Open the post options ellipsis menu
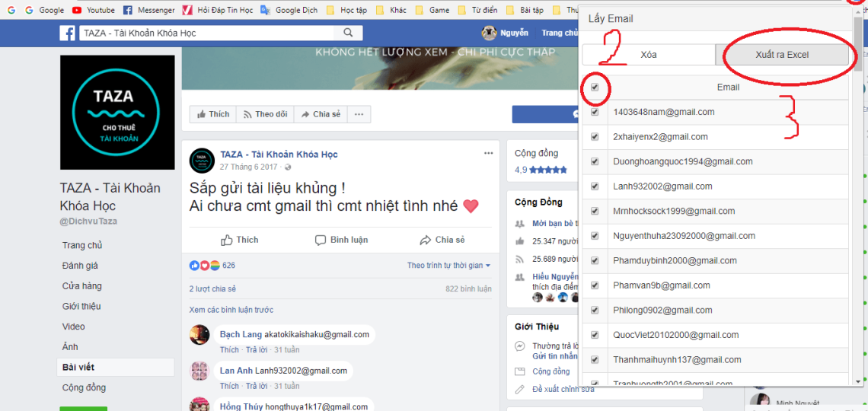 488,153
